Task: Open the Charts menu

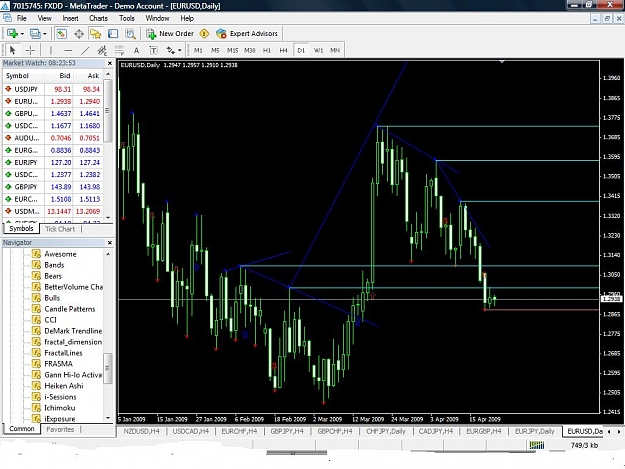Action: pyautogui.click(x=98, y=18)
